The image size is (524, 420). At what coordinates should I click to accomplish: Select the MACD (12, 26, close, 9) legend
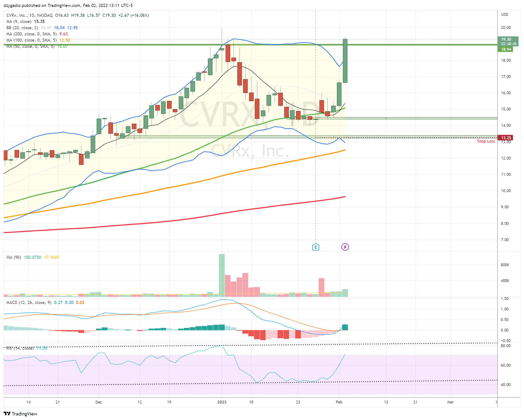click(x=45, y=302)
